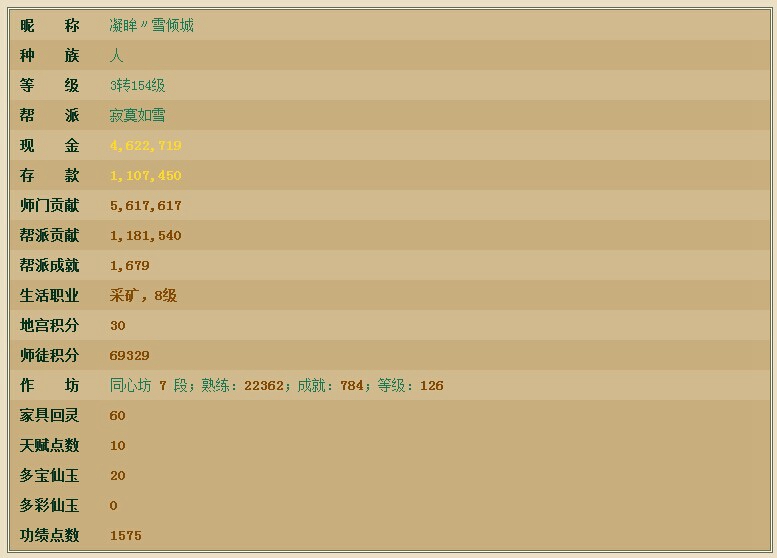The width and height of the screenshot is (777, 558).
Task: Select the 多宝仙玉 value 20
Action: point(118,476)
